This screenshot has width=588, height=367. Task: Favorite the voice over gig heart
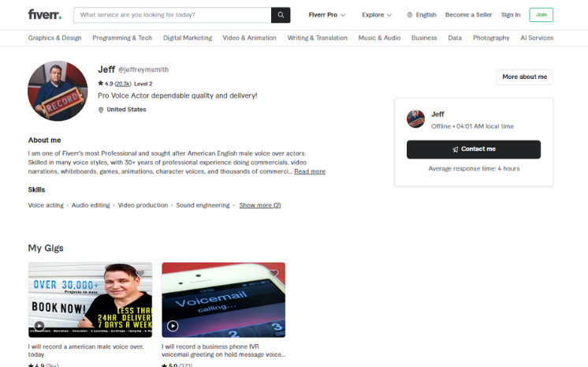click(140, 273)
